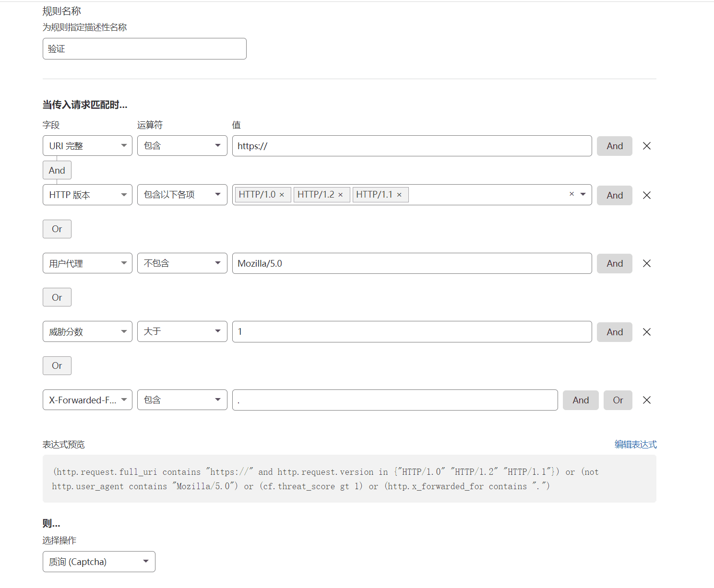Clear all selected HTTP version values
This screenshot has height=588, width=714.
tap(571, 194)
